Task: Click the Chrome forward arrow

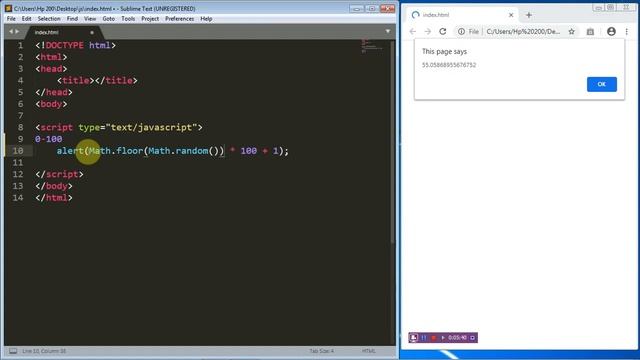Action: tap(427, 31)
